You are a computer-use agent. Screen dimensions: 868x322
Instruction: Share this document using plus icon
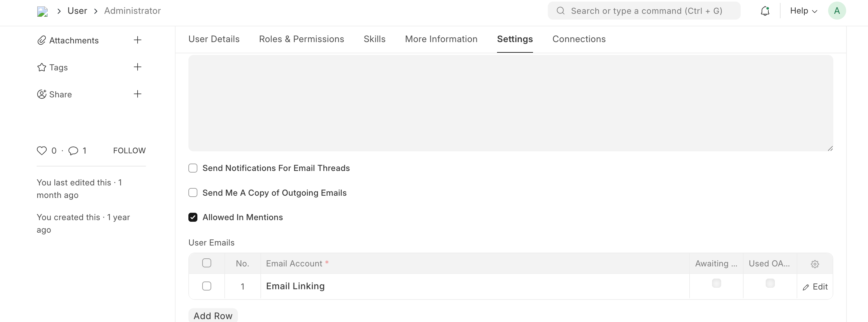coord(138,94)
